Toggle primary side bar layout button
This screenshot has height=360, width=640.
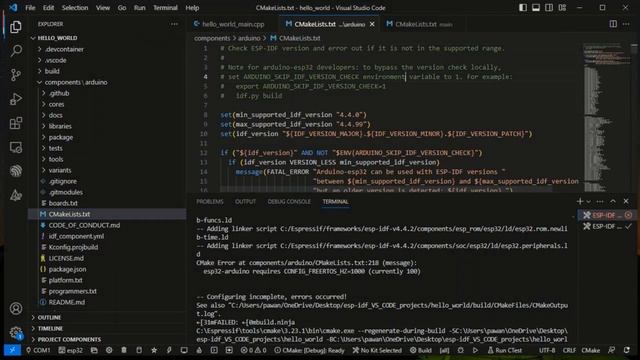click(523, 8)
